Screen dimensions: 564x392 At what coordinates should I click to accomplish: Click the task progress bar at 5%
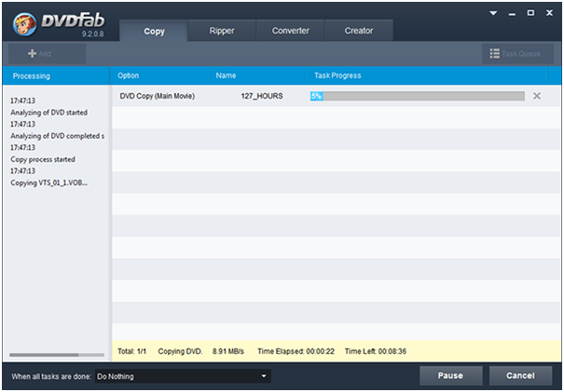pyautogui.click(x=417, y=96)
